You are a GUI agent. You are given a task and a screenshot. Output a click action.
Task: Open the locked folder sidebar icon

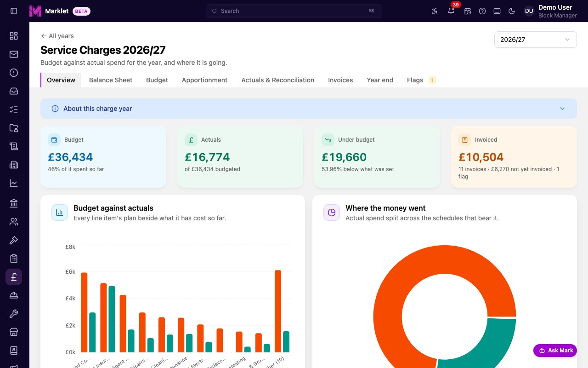pyautogui.click(x=14, y=128)
